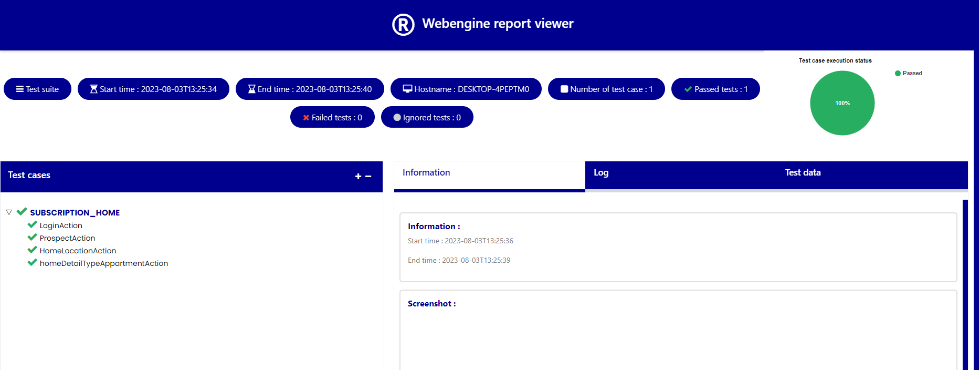This screenshot has width=980, height=370.
Task: Select the End time 2023-08-03T13:25:40 badge
Action: [x=310, y=89]
